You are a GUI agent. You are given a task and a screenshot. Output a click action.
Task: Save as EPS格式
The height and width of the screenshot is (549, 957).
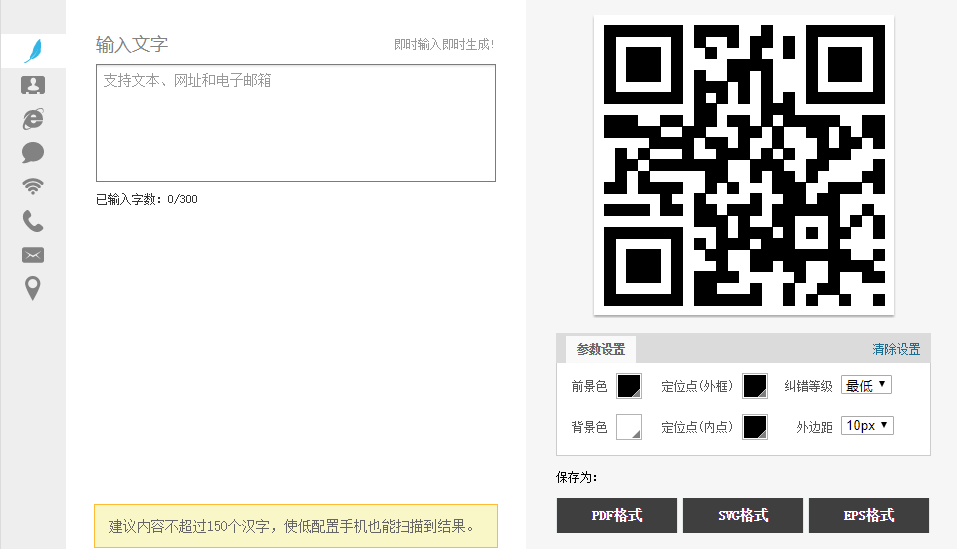869,515
